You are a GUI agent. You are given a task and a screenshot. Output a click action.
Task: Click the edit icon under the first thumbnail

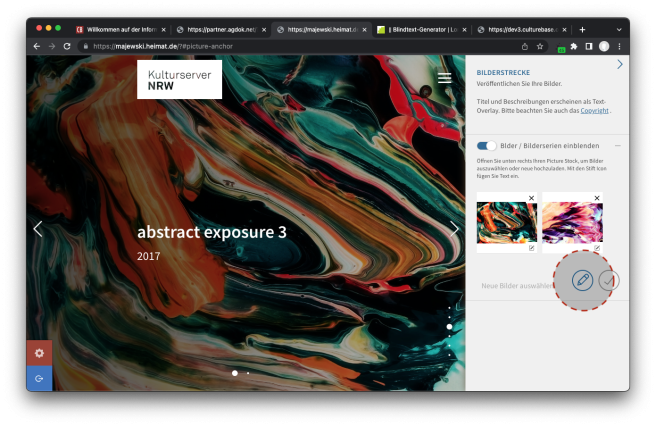point(531,248)
